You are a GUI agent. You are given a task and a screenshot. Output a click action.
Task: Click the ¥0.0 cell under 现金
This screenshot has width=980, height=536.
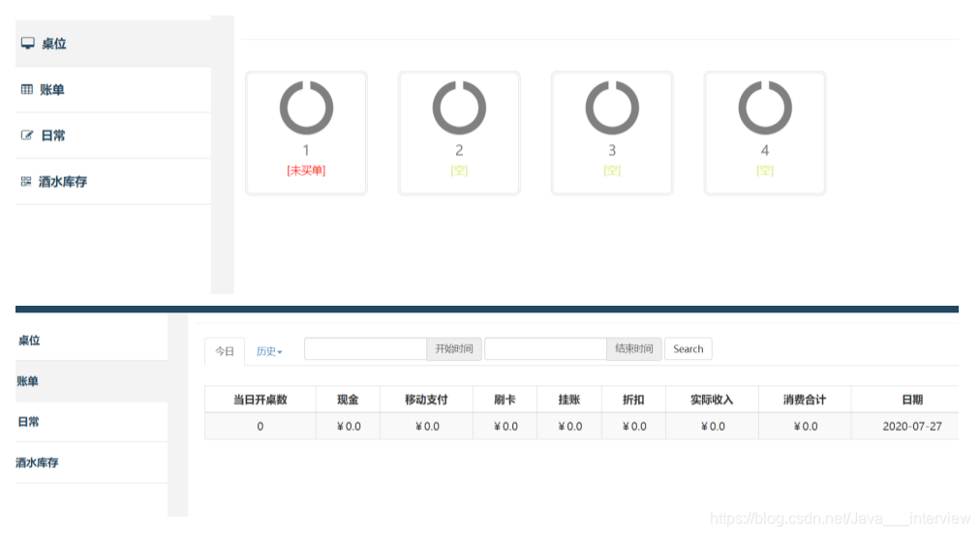348,426
